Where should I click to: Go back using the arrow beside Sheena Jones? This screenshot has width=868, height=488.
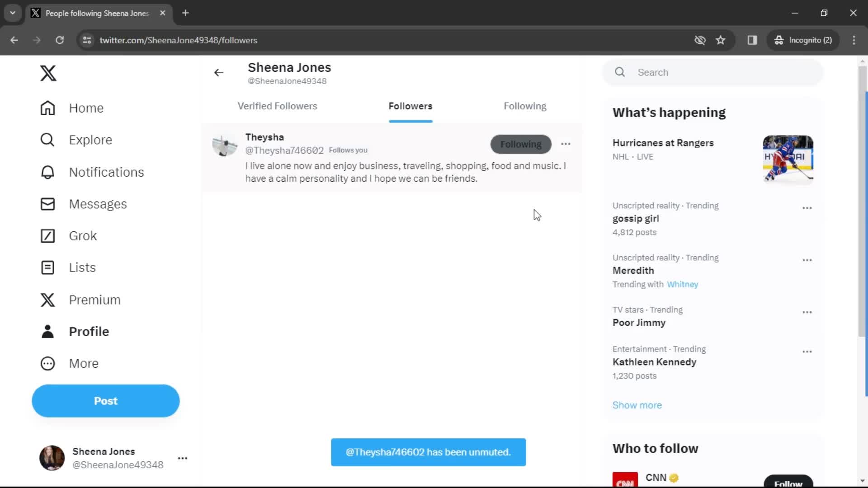pyautogui.click(x=219, y=73)
